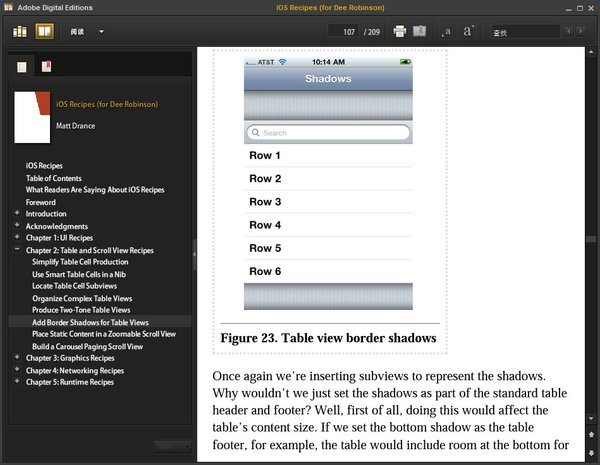Viewport: 600px width, 465px height.
Task: Click Figure 23 Table view border shadows caption
Action: pyautogui.click(x=328, y=338)
